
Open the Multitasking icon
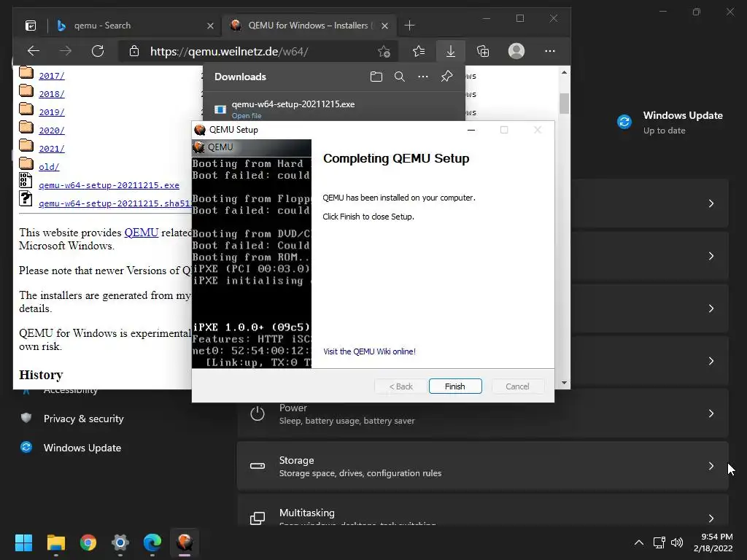(258, 518)
